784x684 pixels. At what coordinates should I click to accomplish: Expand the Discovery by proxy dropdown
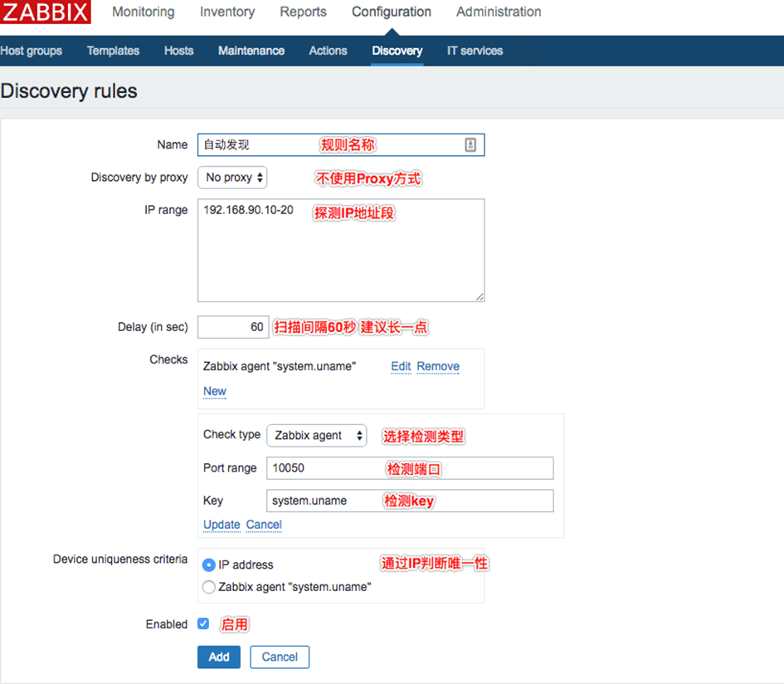tap(232, 178)
